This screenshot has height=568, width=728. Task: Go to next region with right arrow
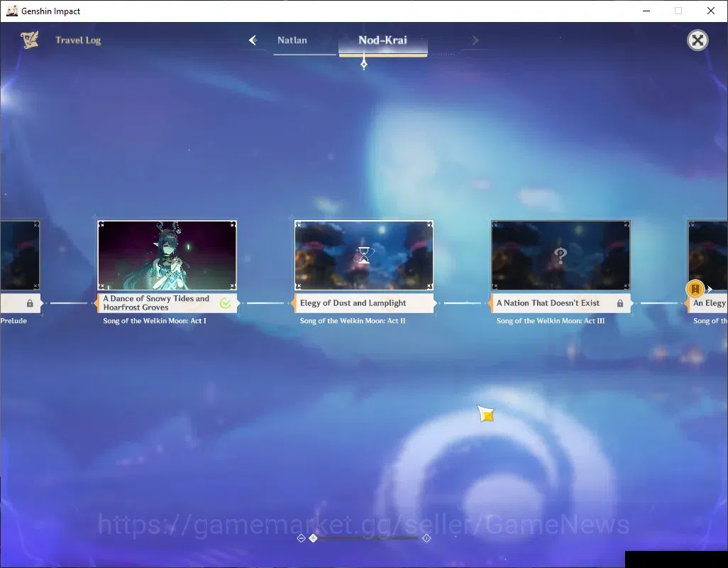475,40
